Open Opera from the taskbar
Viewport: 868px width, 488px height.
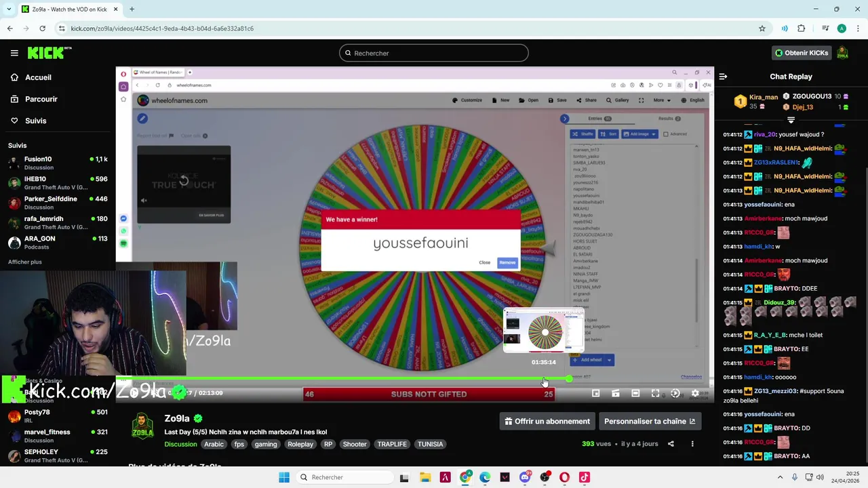(x=564, y=477)
